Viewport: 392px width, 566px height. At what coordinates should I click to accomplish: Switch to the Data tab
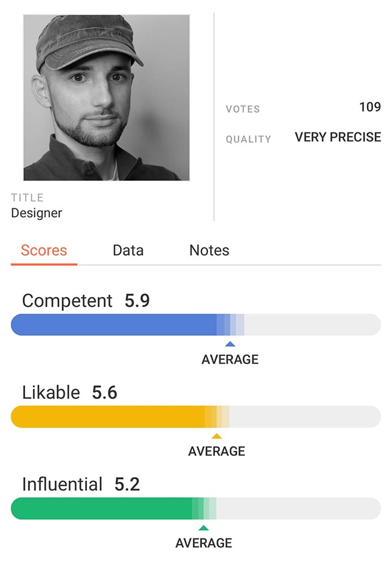click(128, 251)
